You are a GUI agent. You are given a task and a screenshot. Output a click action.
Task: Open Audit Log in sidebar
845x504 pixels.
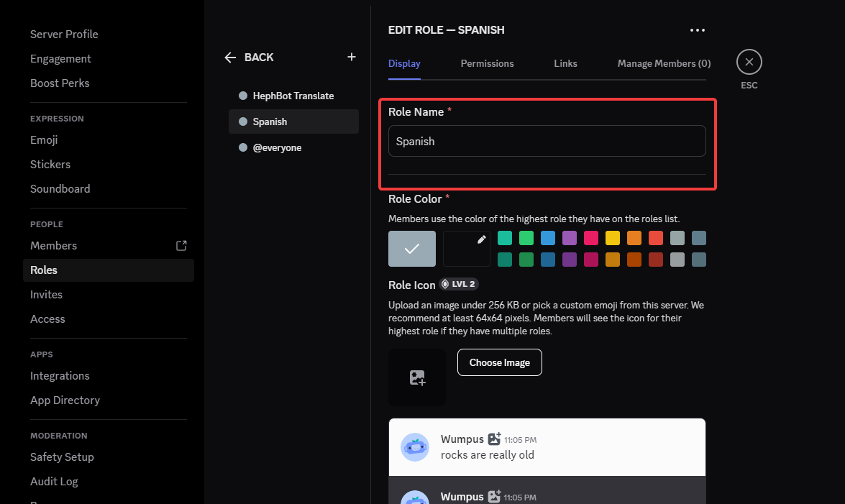click(x=54, y=482)
